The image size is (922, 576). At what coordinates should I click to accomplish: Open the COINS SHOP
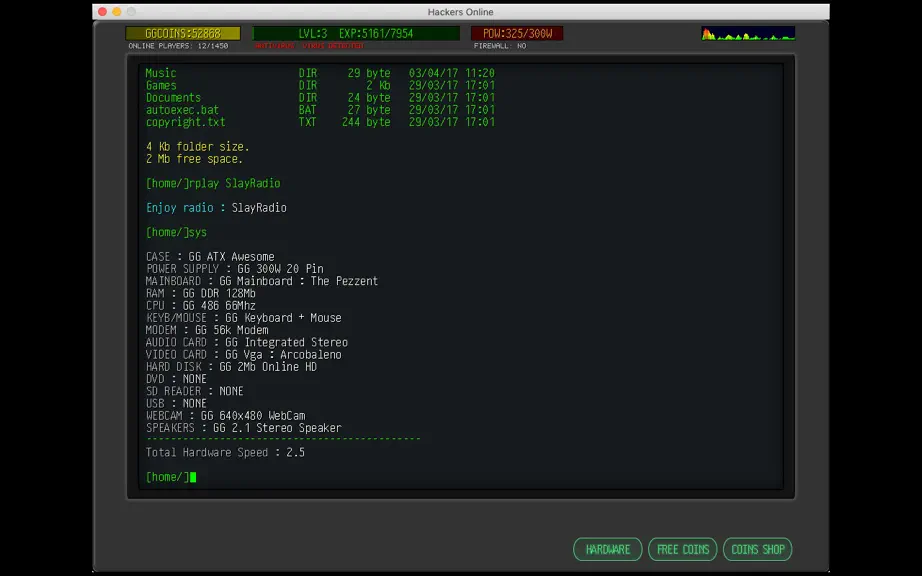pyautogui.click(x=757, y=550)
